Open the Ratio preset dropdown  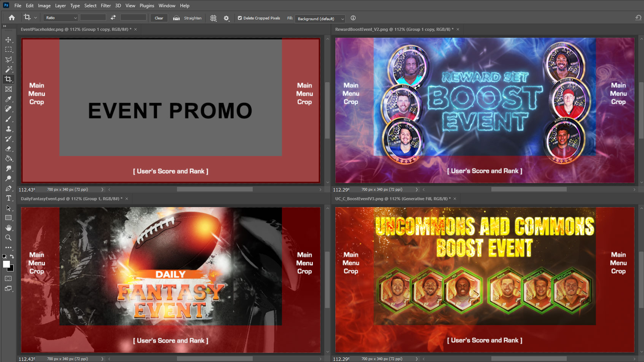coord(61,18)
